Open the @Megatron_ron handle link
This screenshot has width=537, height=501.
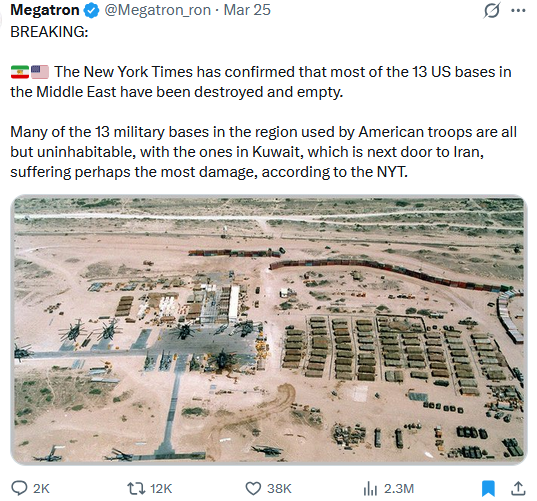[157, 10]
